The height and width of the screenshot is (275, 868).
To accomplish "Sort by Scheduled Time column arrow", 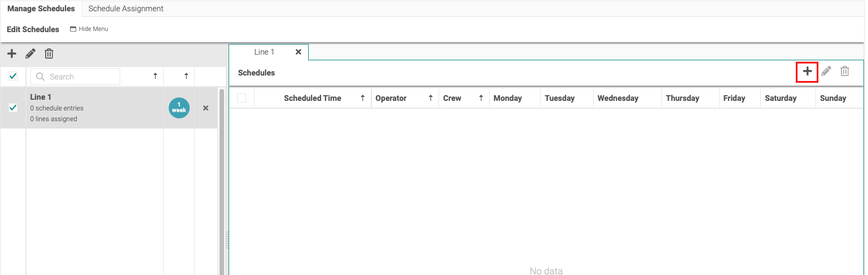I will click(x=362, y=98).
